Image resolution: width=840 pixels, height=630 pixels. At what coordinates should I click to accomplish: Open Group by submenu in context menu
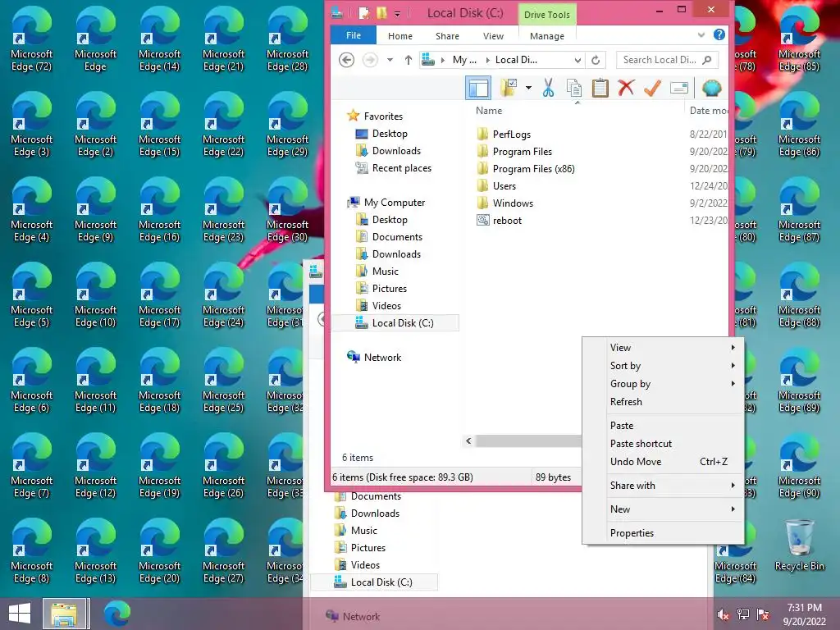coord(663,384)
